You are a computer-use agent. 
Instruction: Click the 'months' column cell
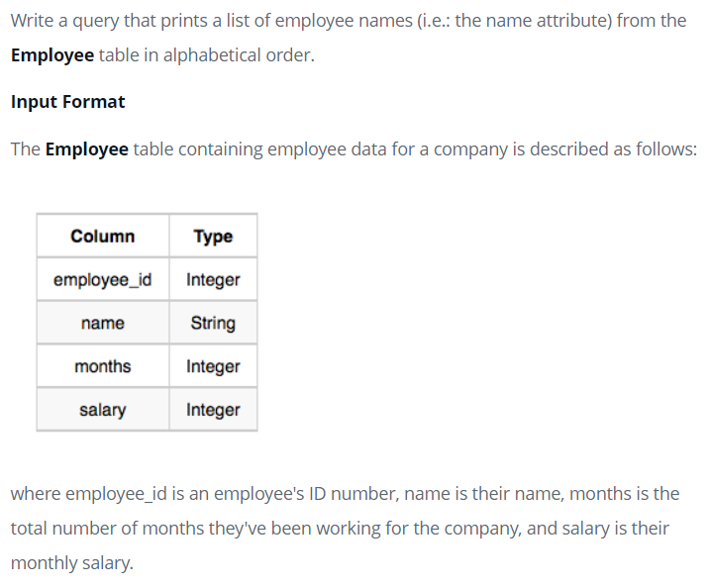(x=103, y=366)
